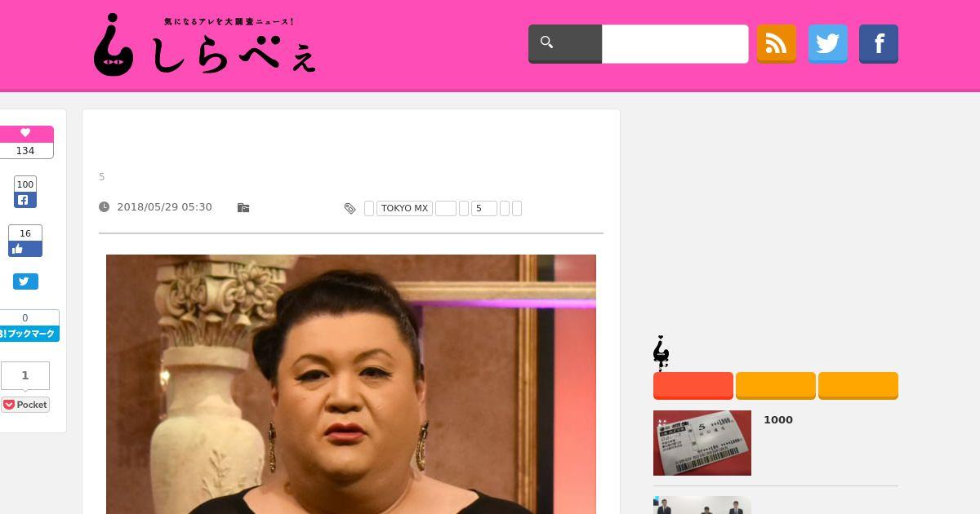The image size is (980, 514).
Task: Focus the header search input field
Action: [675, 43]
